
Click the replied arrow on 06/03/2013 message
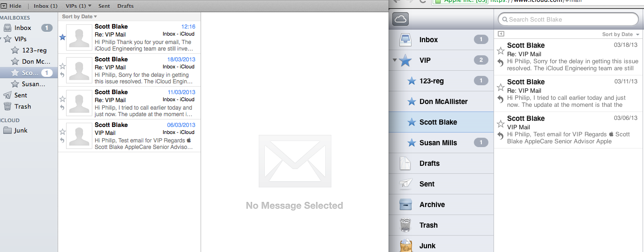coord(62,140)
